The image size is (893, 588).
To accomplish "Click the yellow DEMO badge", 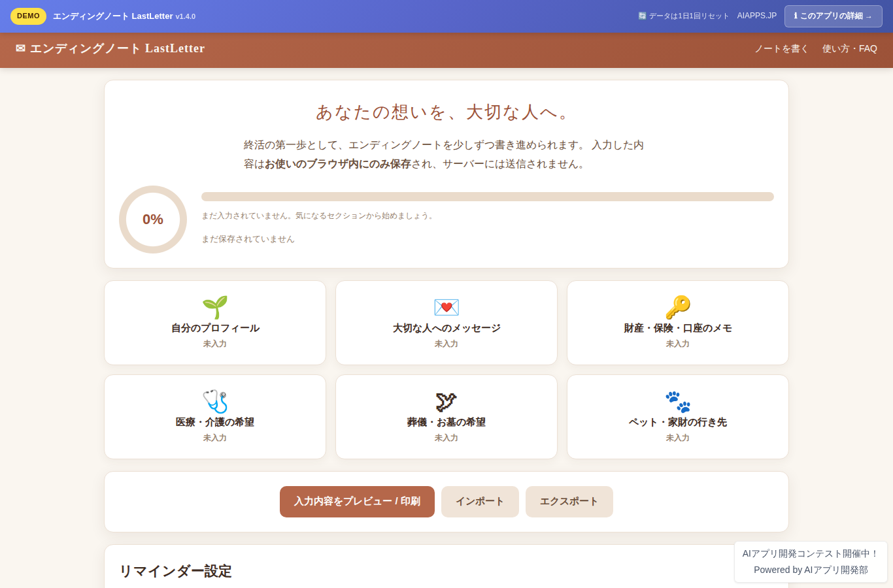I will (x=28, y=16).
